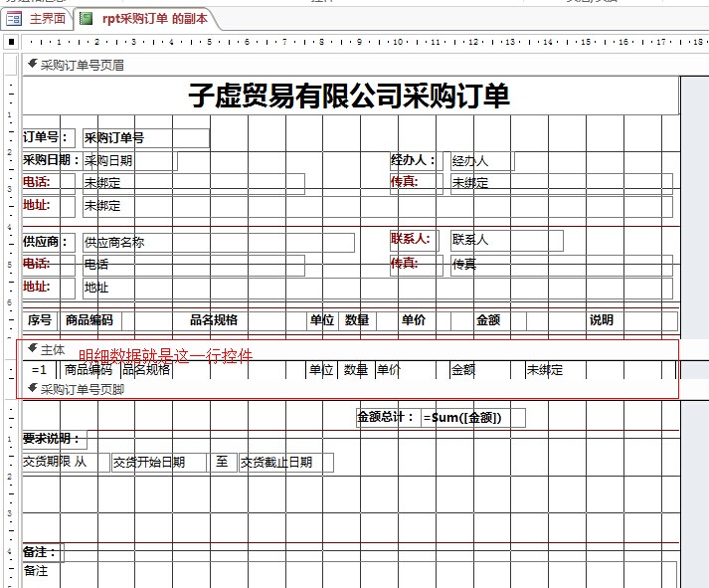Click the 经办人 text box
This screenshot has width=709, height=588.
click(482, 161)
